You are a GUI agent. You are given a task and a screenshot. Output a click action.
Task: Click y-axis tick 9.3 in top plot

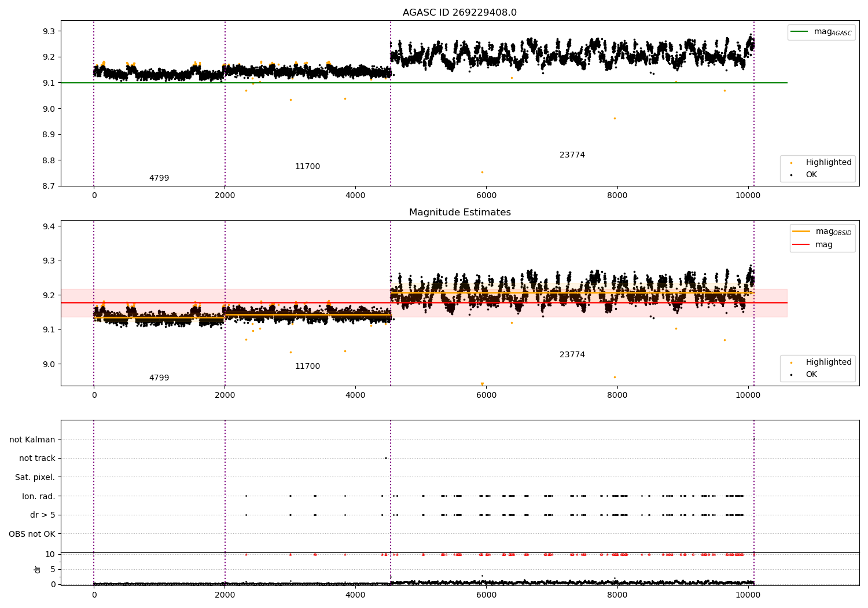click(x=48, y=31)
